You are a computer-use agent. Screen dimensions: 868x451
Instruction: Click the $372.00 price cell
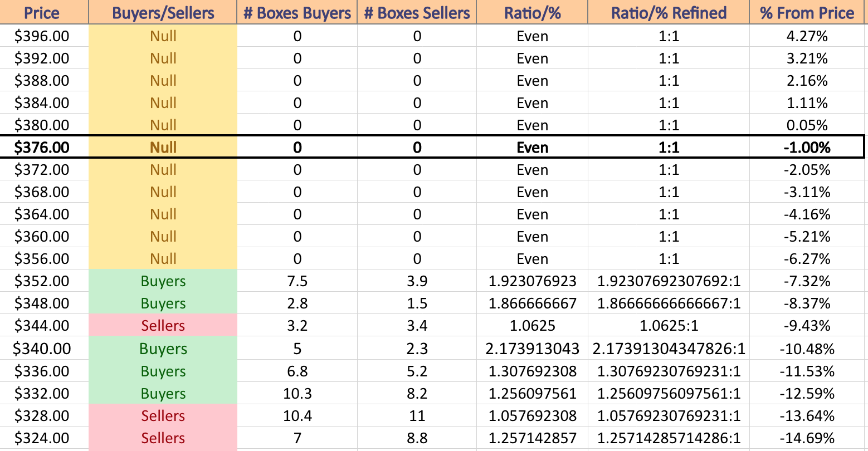point(44,170)
